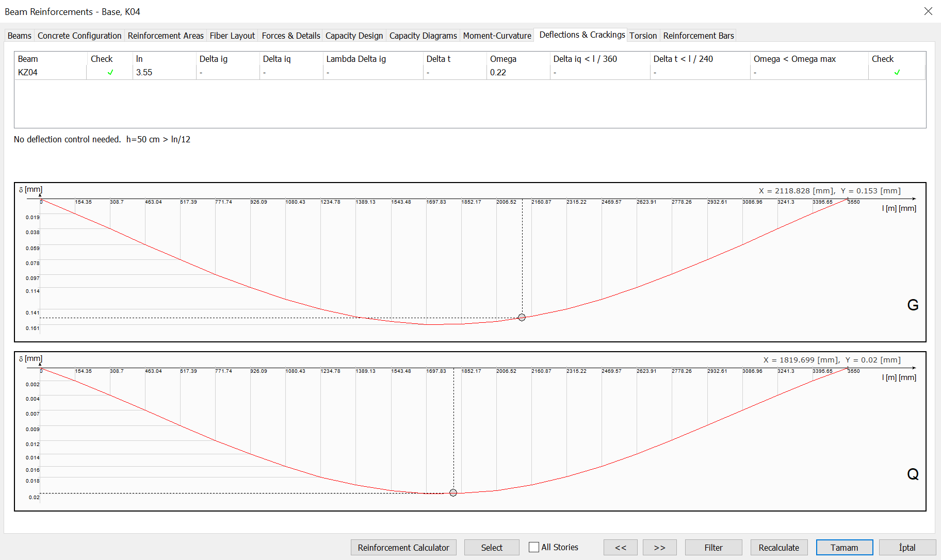
Task: Open the Reinforcement Calculator
Action: [403, 547]
